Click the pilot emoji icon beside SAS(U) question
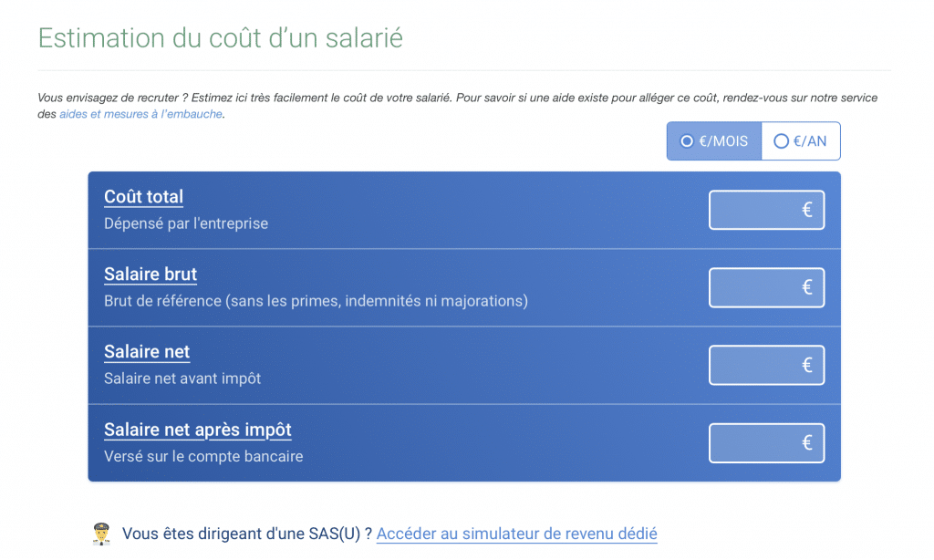 point(101,534)
